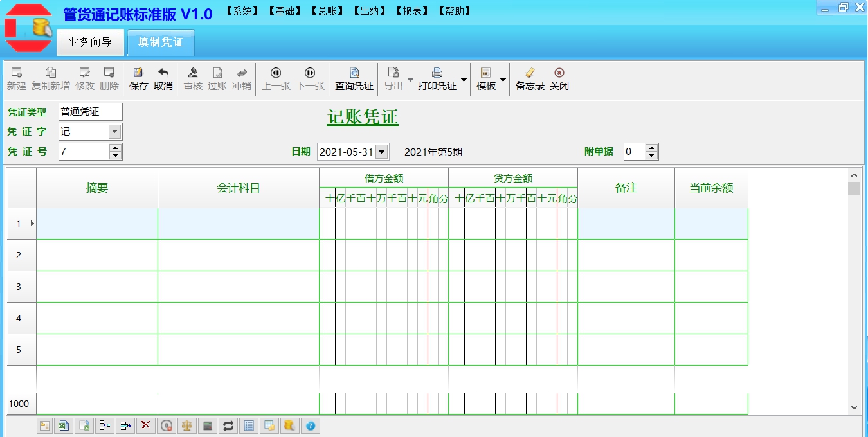Open the 备忘录 memo tool
The width and height of the screenshot is (868, 437).
coord(529,78)
